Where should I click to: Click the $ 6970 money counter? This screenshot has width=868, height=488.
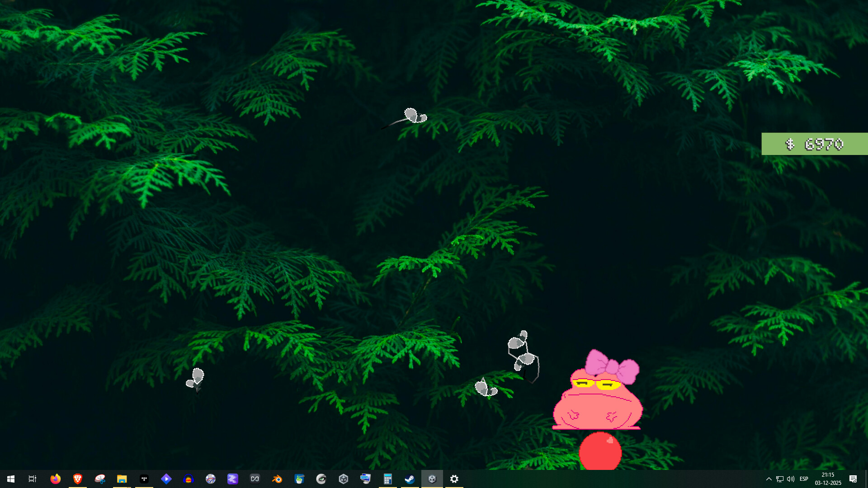click(x=815, y=144)
